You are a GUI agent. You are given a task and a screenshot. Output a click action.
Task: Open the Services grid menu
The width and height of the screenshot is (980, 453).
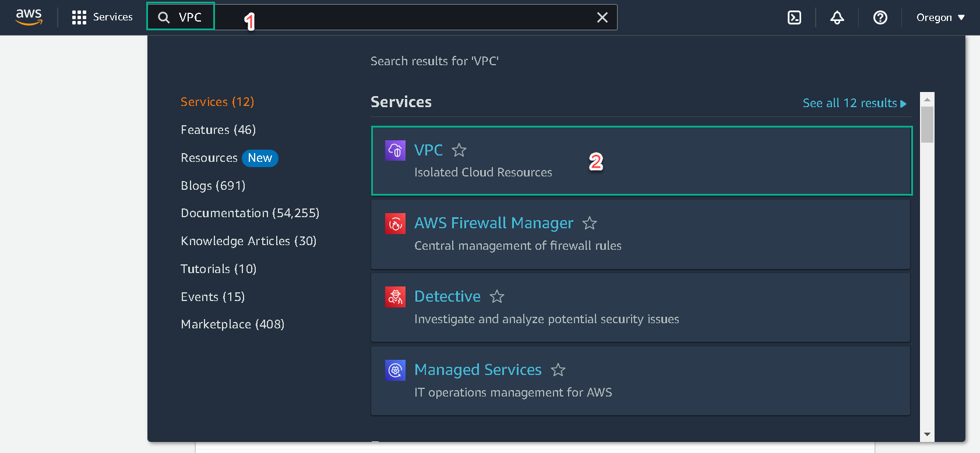click(x=102, y=17)
